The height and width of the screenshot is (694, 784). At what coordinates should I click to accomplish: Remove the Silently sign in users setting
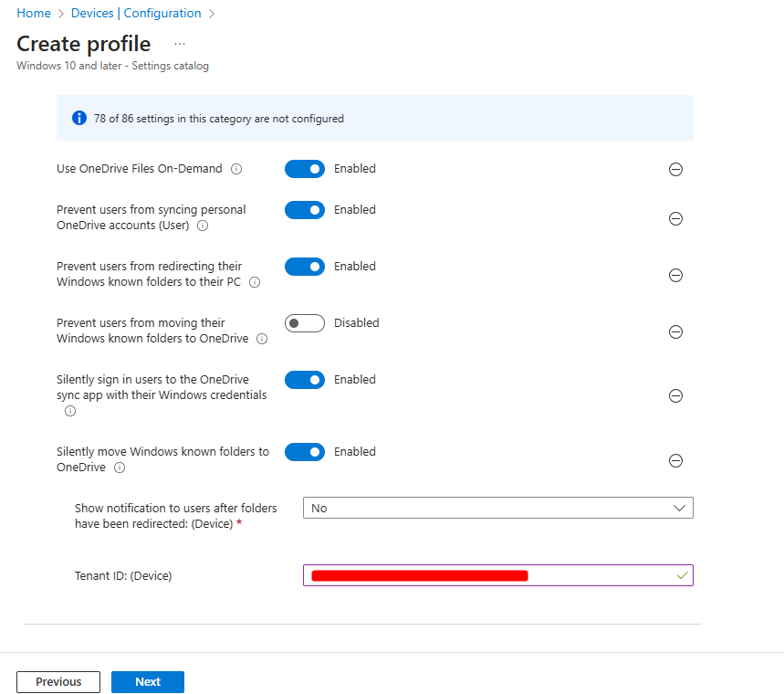(675, 395)
